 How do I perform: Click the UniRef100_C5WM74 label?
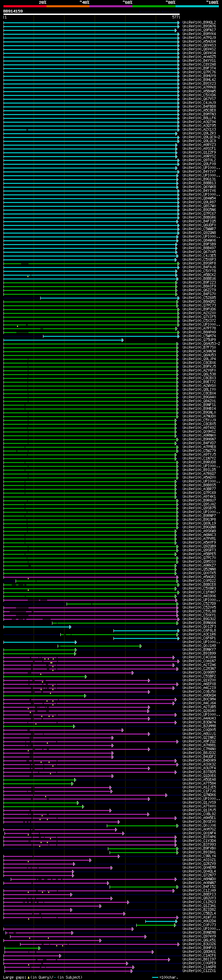click(x=199, y=336)
